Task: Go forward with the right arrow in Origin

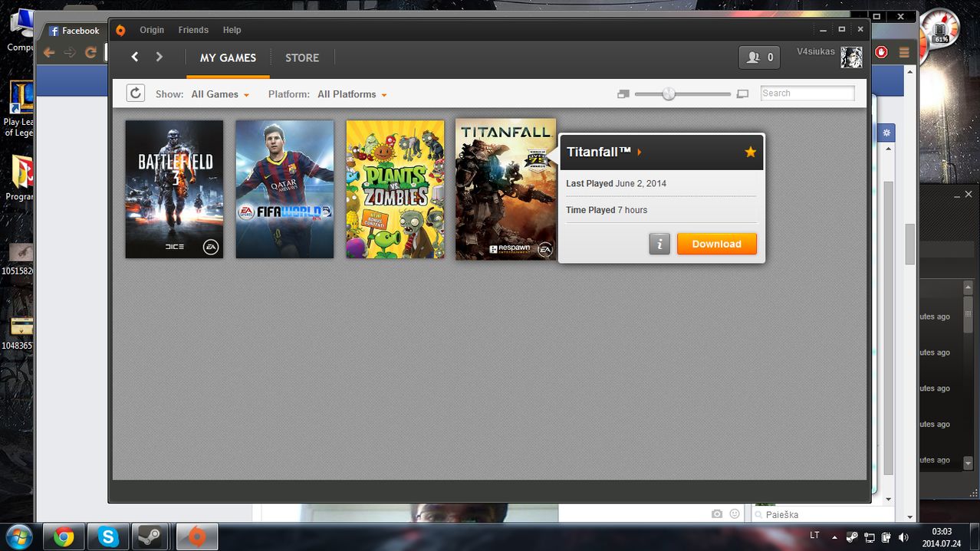Action: point(159,57)
